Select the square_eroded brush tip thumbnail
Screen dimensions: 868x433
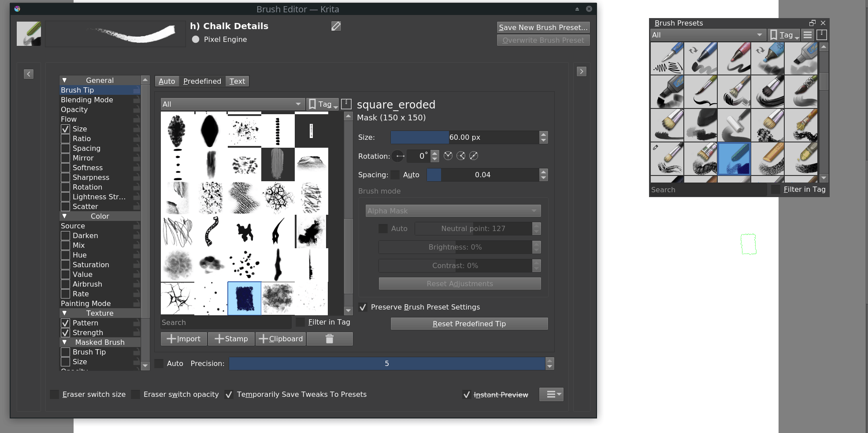(x=245, y=298)
